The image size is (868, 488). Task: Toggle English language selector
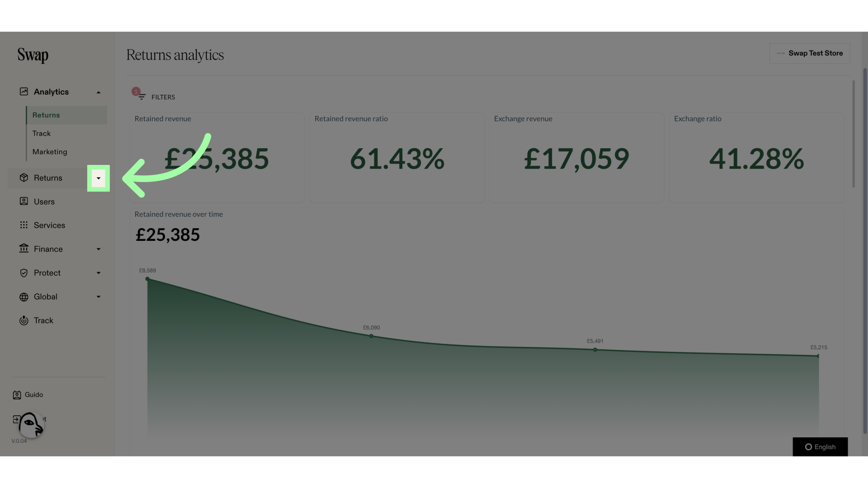click(820, 447)
